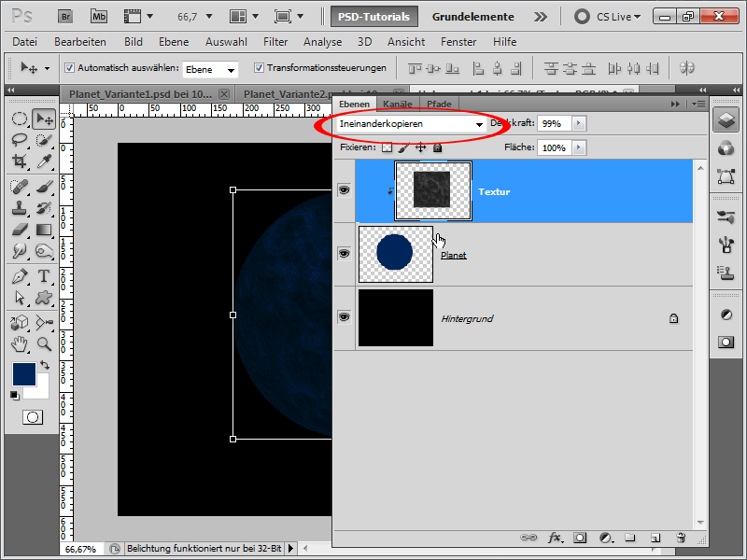Toggle lock position
Image resolution: width=747 pixels, height=560 pixels.
pyautogui.click(x=421, y=147)
